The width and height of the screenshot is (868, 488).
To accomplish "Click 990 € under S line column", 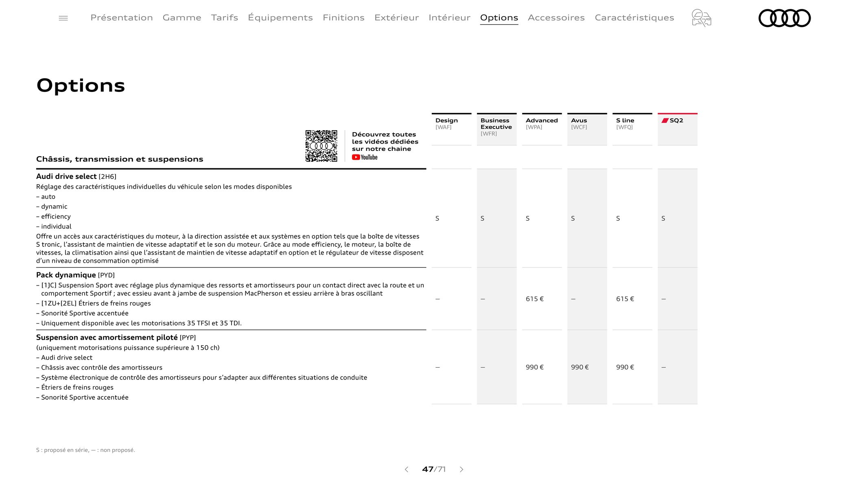I will (x=625, y=367).
